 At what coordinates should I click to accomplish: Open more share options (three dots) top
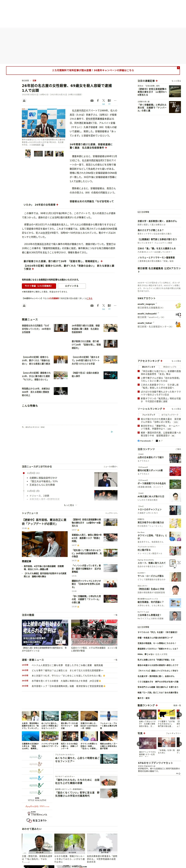[115, 100]
